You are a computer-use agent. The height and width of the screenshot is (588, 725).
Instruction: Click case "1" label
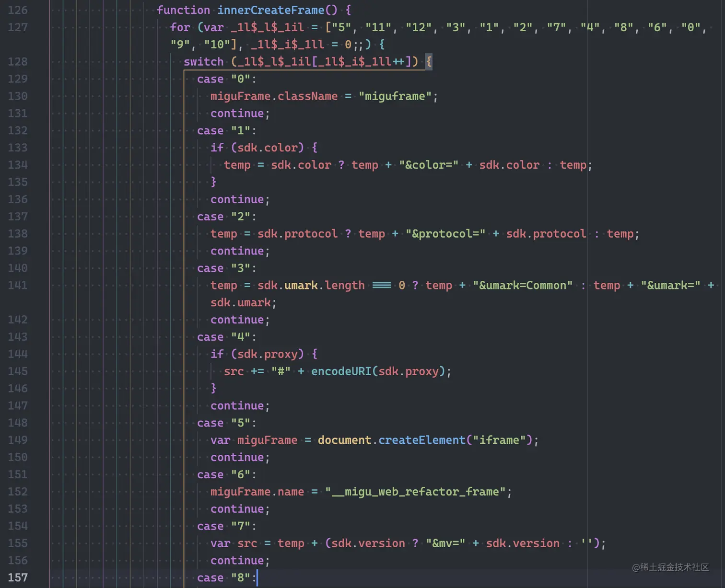tap(226, 131)
